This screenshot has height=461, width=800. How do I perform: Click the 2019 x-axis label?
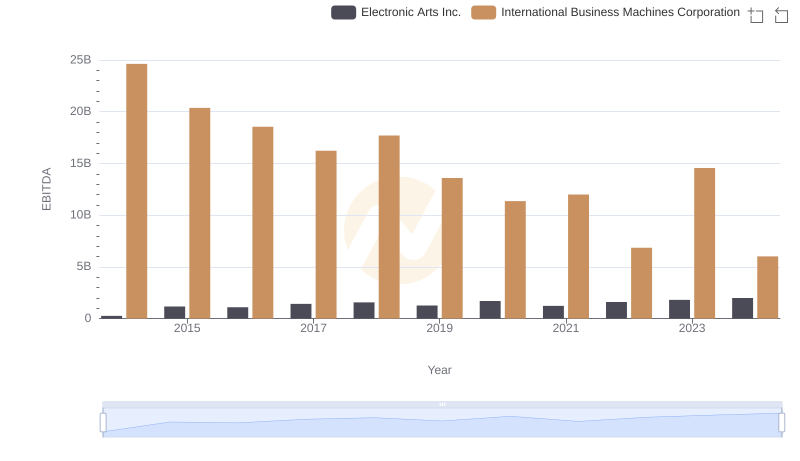440,328
